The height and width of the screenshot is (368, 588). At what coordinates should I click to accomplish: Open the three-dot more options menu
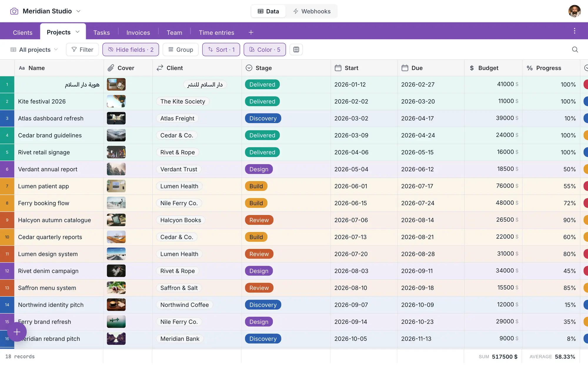point(574,31)
